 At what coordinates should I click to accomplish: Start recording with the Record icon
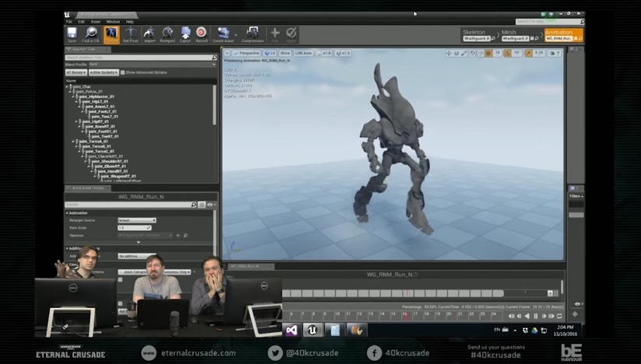[x=201, y=34]
